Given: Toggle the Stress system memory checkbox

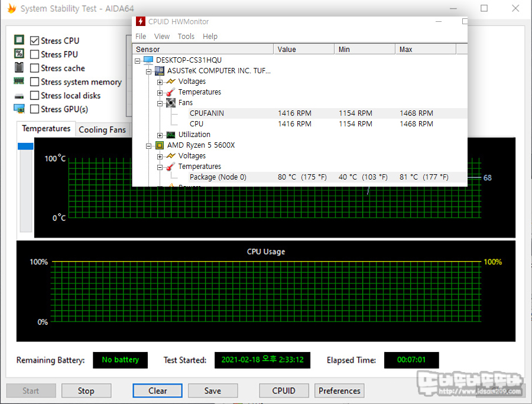Looking at the screenshot, I should (35, 82).
